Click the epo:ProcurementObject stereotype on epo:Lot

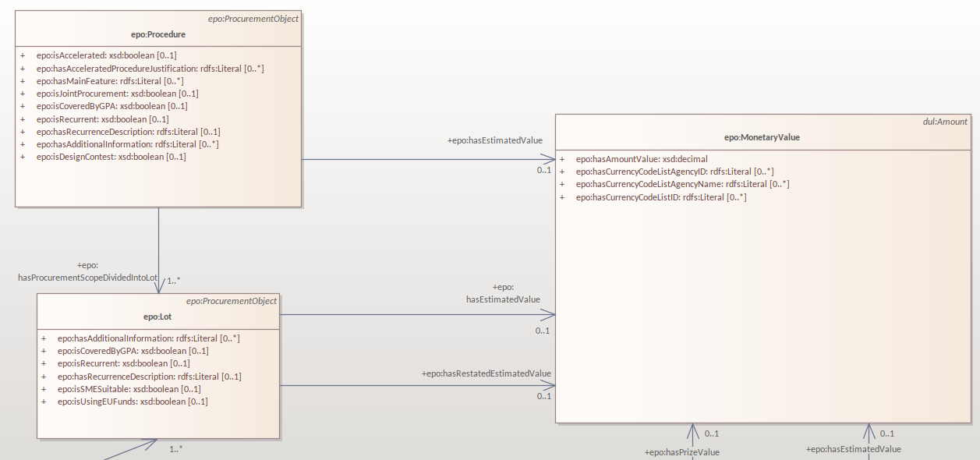click(x=232, y=300)
